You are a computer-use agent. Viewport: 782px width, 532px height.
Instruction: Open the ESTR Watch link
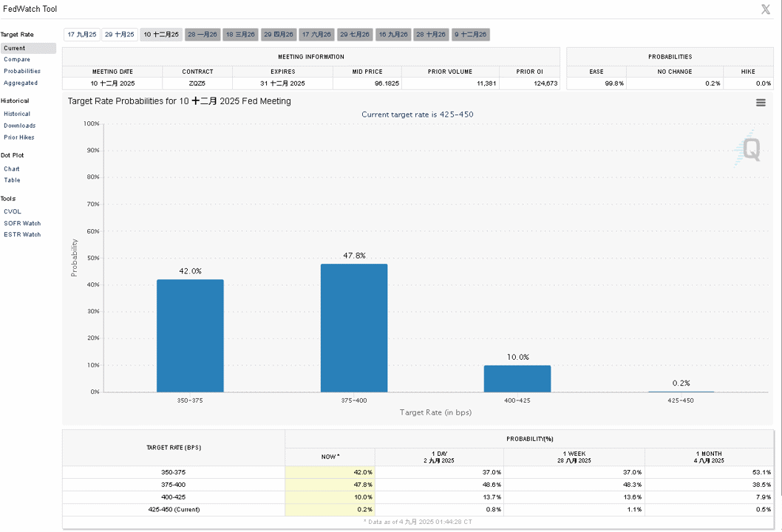[22, 235]
